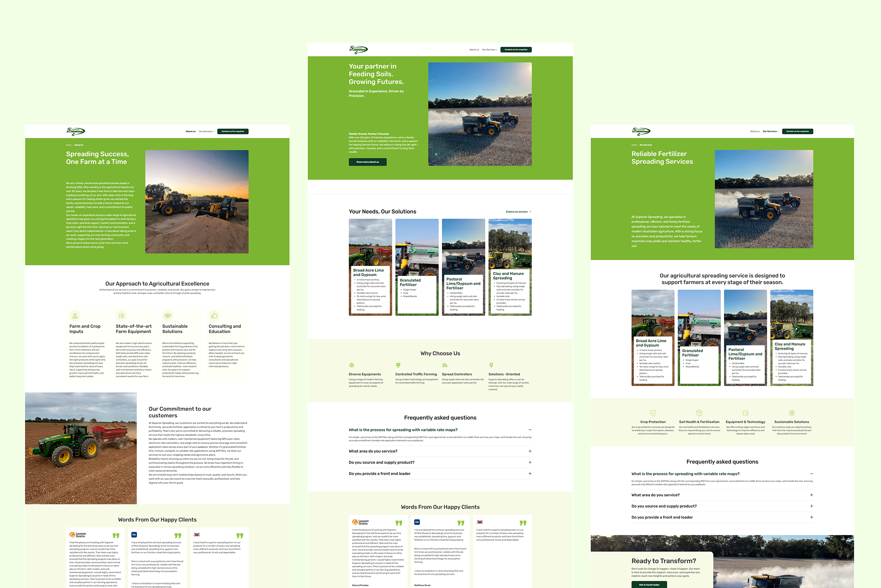Click the Diverse Equipments gear icon

pyautogui.click(x=351, y=365)
